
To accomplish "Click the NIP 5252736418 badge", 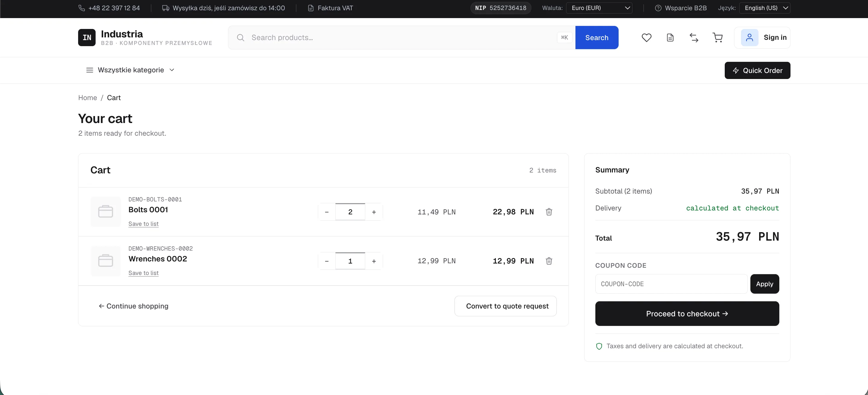I will tap(500, 8).
